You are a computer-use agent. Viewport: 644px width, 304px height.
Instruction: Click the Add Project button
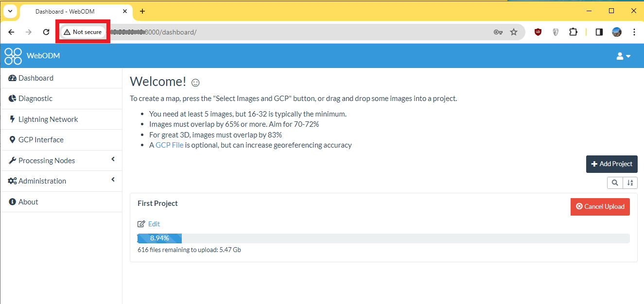click(x=611, y=164)
